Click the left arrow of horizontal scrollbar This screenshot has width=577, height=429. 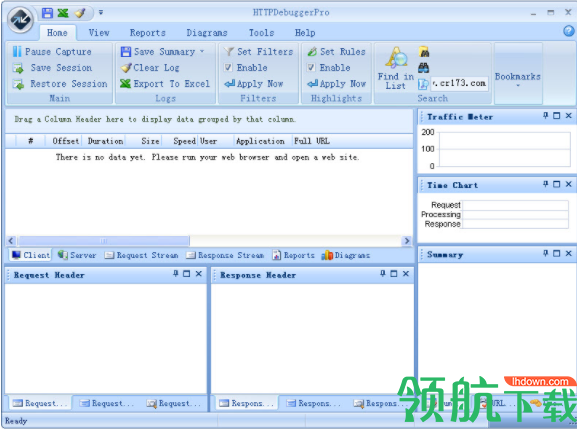(11, 241)
